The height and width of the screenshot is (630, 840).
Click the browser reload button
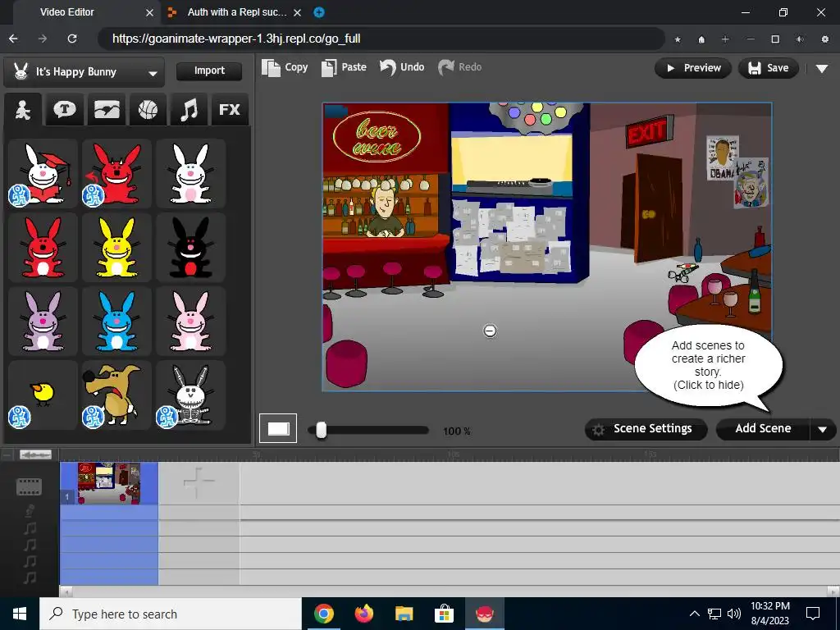tap(72, 39)
